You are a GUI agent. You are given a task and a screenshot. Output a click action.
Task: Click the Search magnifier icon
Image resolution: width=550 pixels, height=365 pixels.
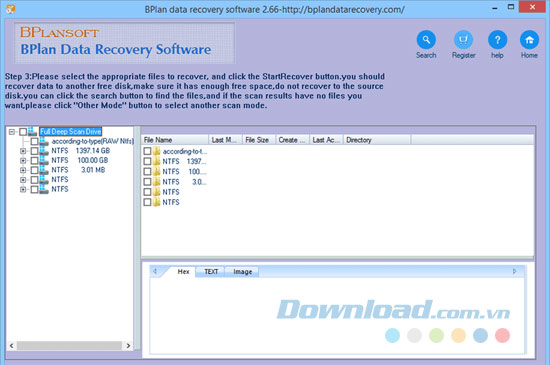[426, 40]
